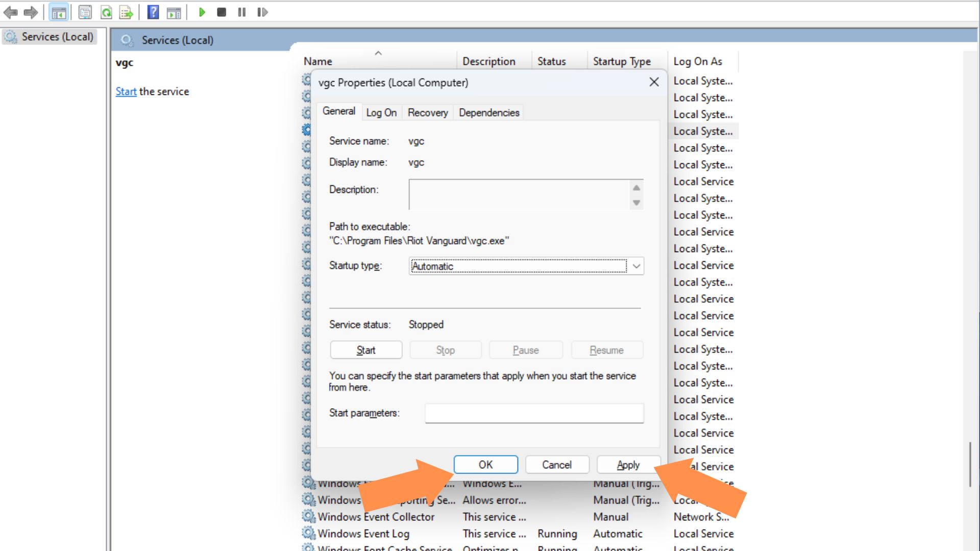
Task: Click the Pause service toolbar icon
Action: tap(242, 12)
